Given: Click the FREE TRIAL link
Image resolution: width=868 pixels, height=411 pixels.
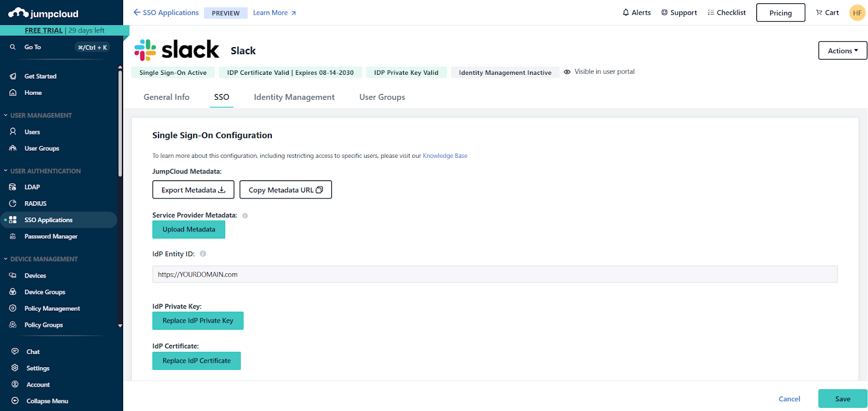Looking at the screenshot, I should coord(43,30).
